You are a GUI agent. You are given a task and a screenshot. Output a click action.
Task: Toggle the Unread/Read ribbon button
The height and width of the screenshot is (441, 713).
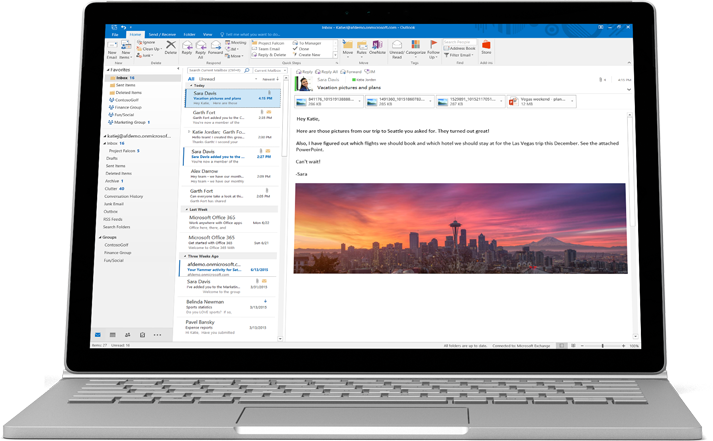point(396,50)
